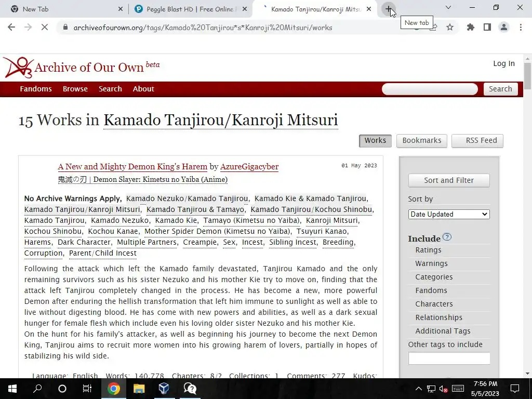Close the New Tab browser tab
Viewport: 532px width, 399px height.
point(121,9)
